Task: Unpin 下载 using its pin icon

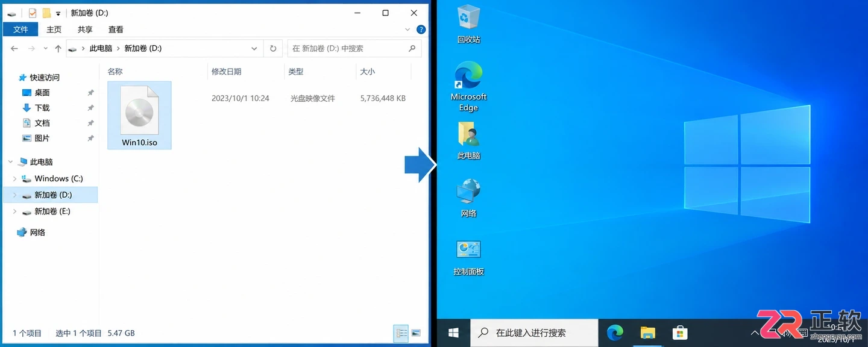Action: (x=90, y=108)
